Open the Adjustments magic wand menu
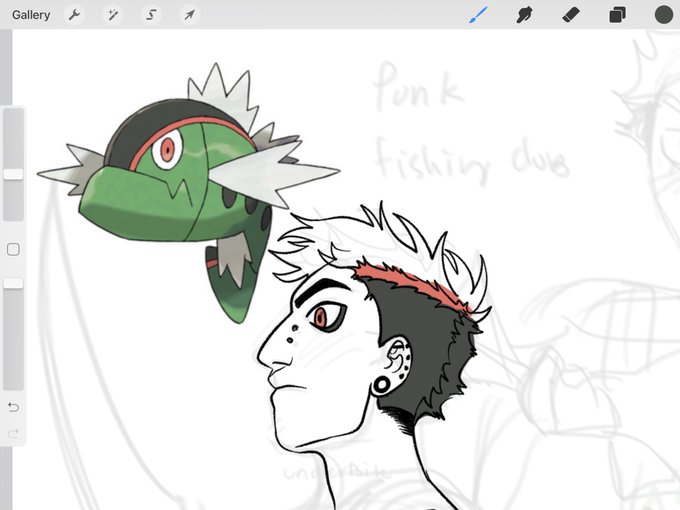This screenshot has height=510, width=680. (113, 15)
